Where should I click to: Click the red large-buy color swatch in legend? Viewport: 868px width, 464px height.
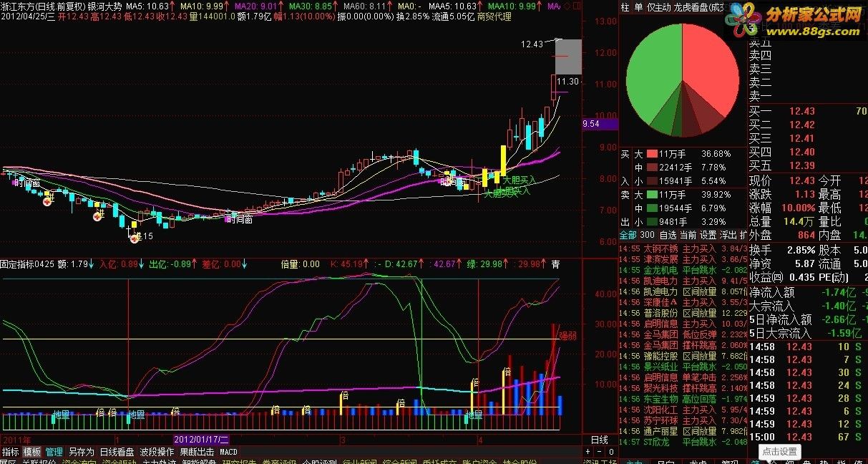click(652, 154)
